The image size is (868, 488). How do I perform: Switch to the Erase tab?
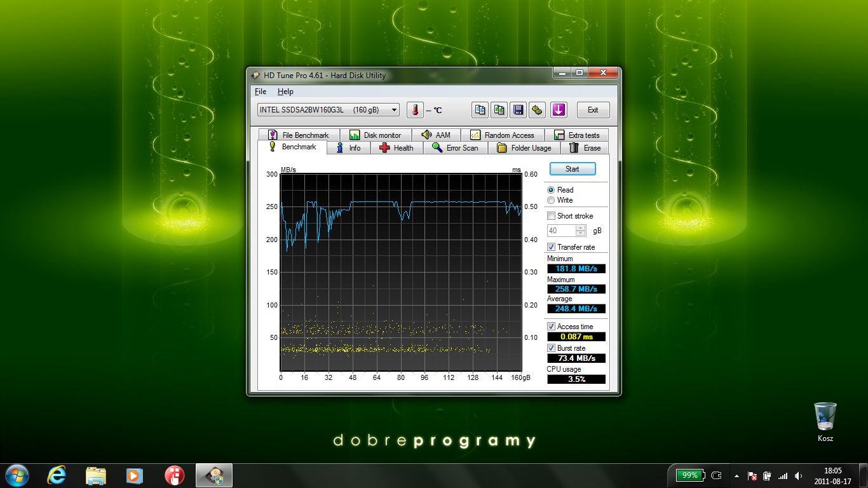pyautogui.click(x=585, y=148)
